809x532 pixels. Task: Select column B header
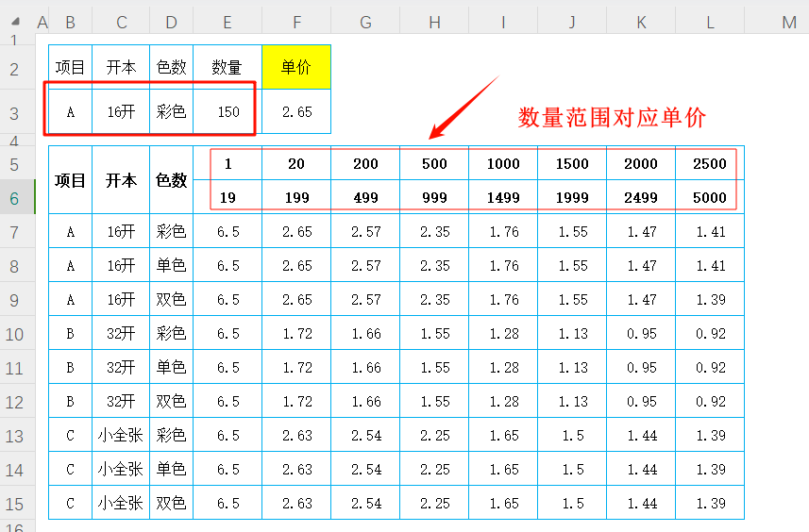pos(71,23)
